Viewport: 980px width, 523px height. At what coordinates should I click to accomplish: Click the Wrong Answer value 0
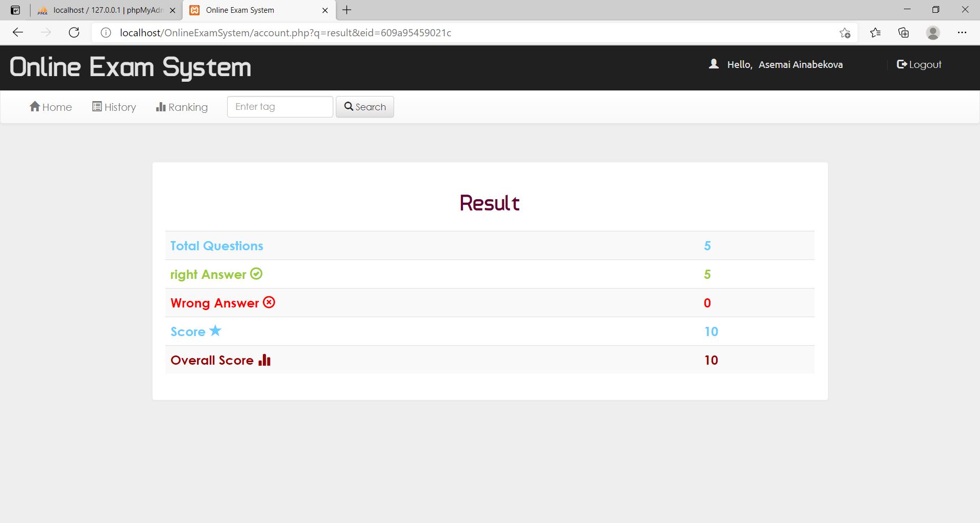(x=707, y=303)
